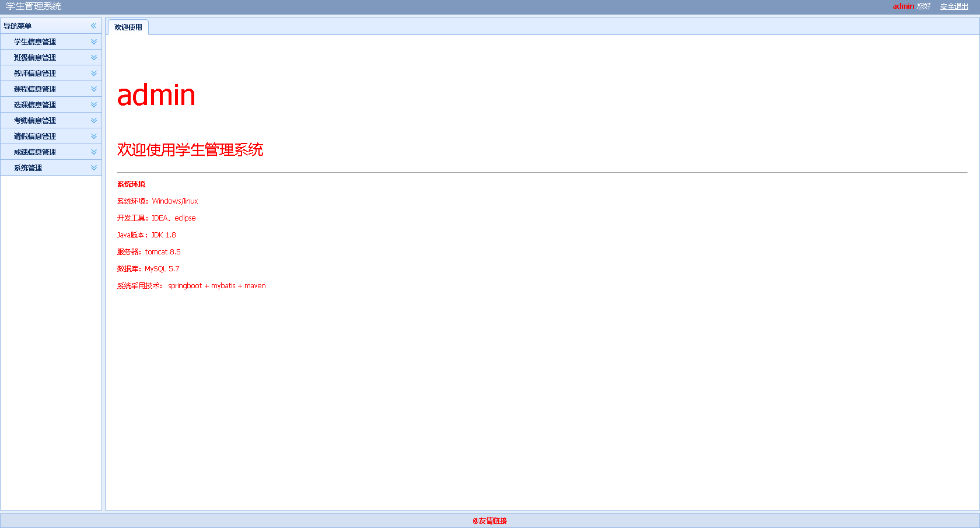Expand 系统管理 using its chevron arrow

click(x=94, y=168)
